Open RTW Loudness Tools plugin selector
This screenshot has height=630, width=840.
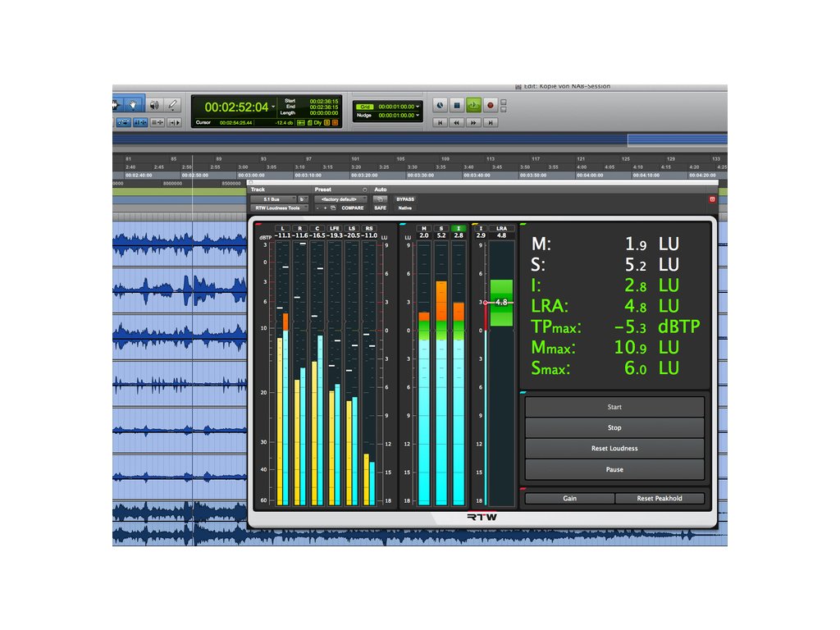coord(279,208)
